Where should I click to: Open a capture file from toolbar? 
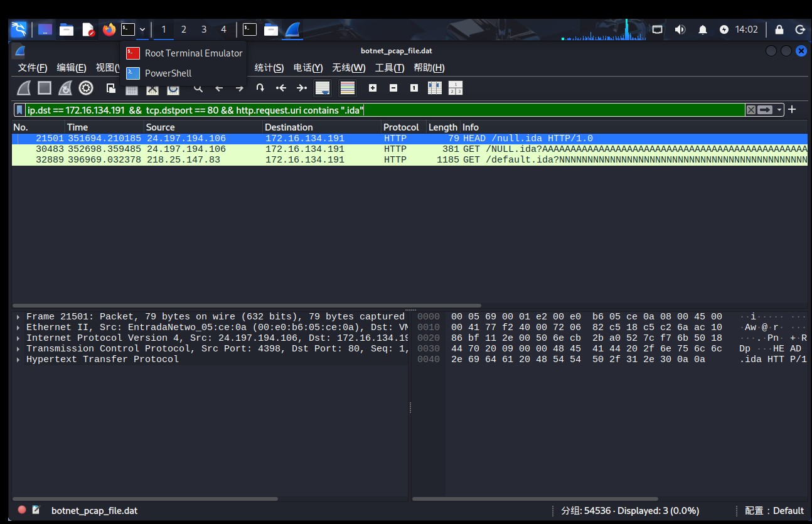111,88
